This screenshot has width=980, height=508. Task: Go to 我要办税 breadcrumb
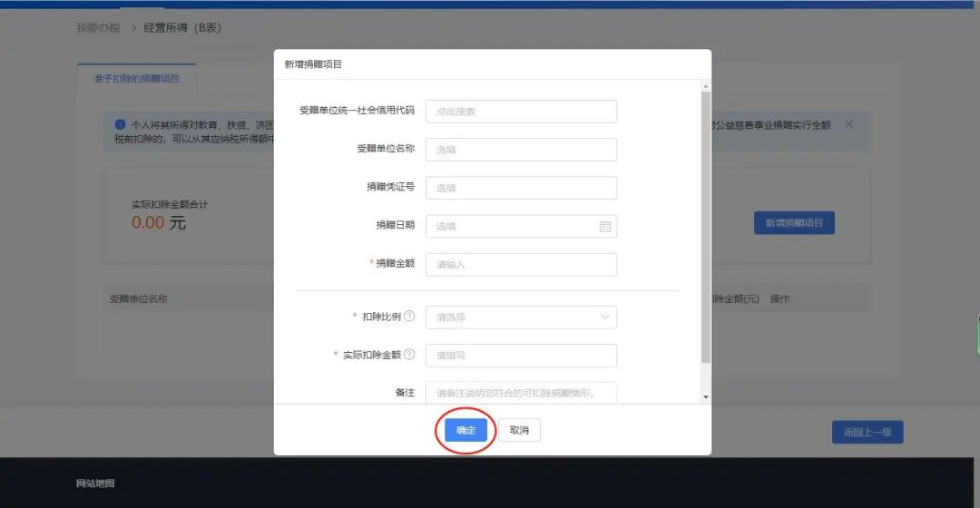98,27
